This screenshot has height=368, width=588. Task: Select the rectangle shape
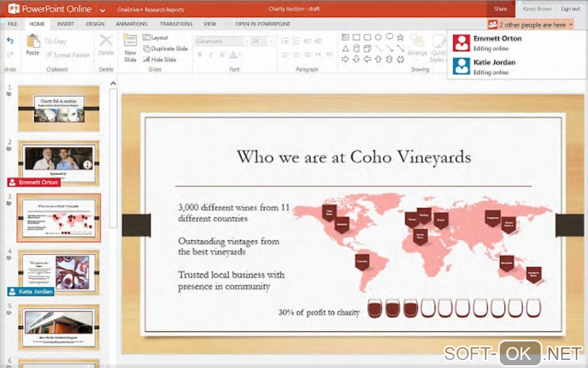point(356,37)
